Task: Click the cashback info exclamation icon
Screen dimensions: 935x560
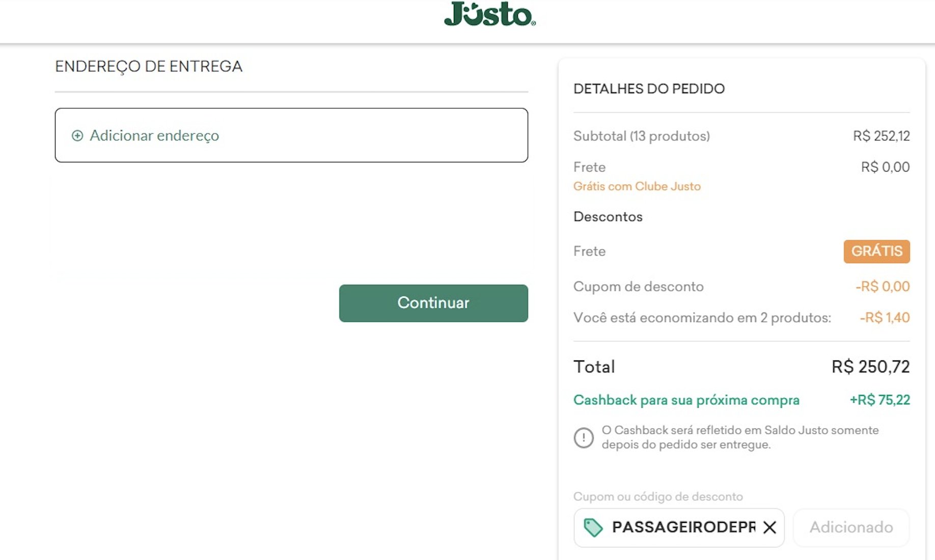Action: click(x=584, y=437)
